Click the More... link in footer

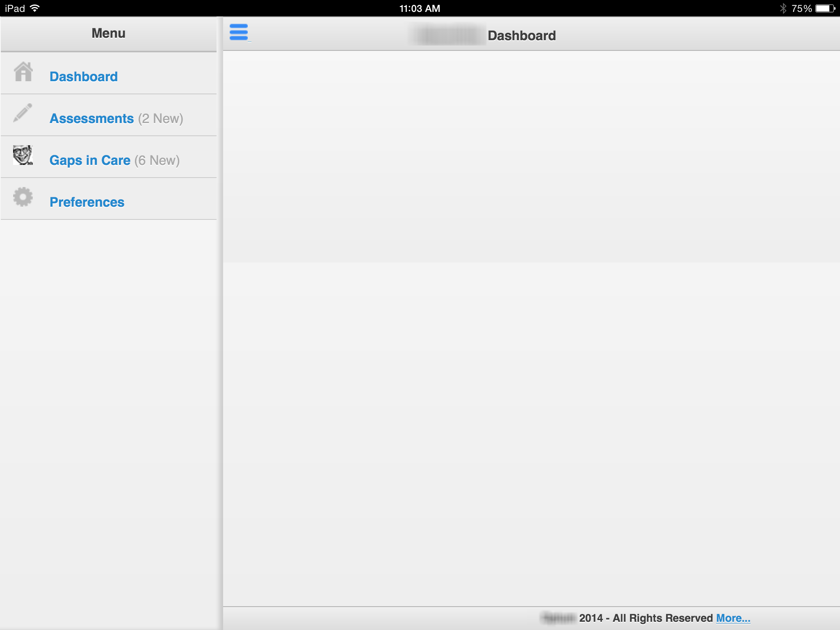pyautogui.click(x=733, y=618)
